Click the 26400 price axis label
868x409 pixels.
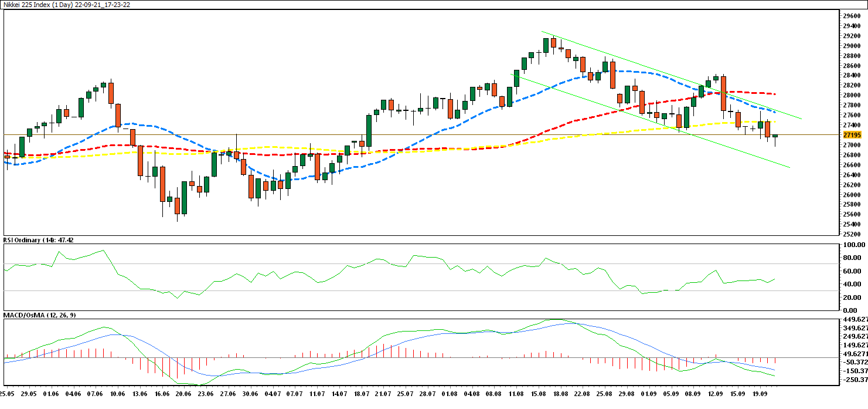coord(853,174)
